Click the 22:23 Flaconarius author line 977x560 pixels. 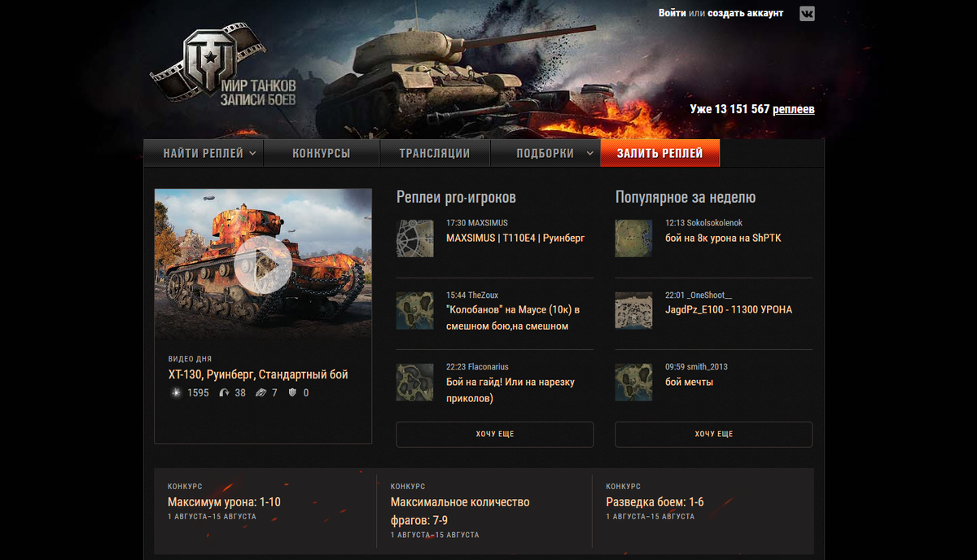click(477, 367)
